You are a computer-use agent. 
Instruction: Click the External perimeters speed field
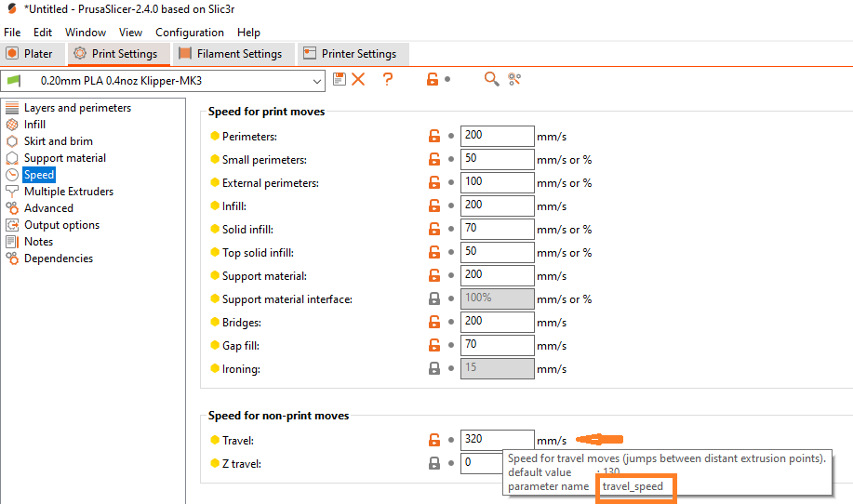pos(497,183)
